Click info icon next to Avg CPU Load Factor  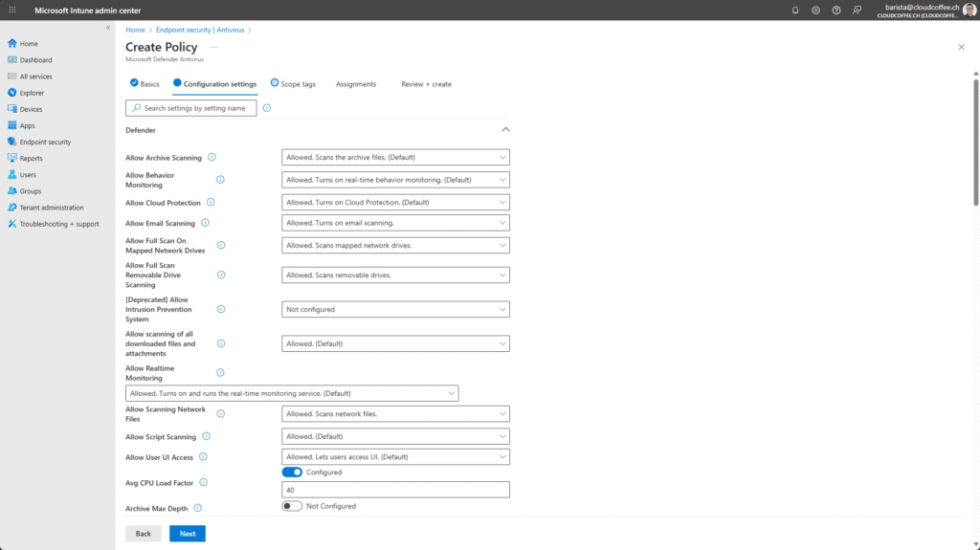203,483
